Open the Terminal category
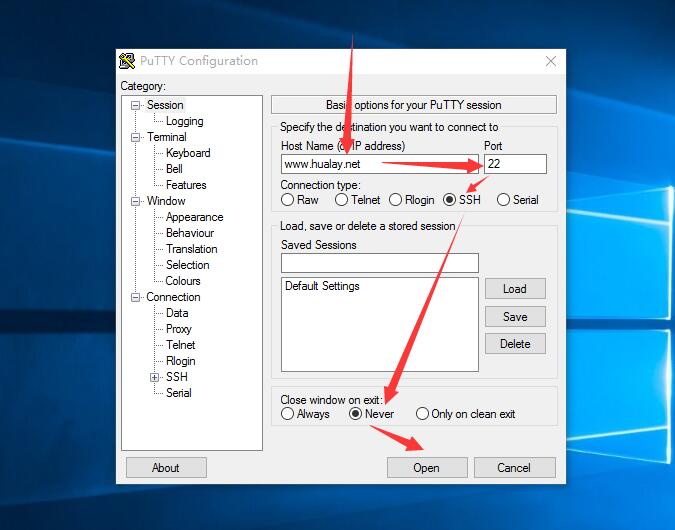675x530 pixels. (167, 137)
